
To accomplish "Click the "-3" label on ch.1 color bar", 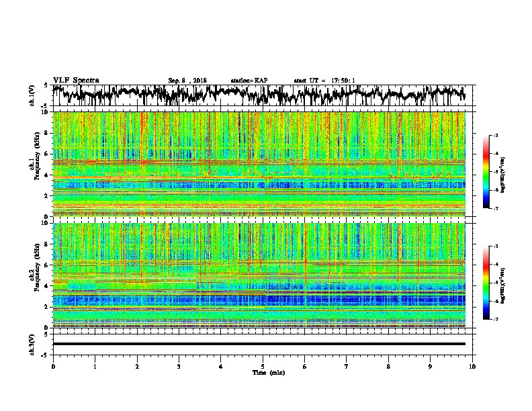I will 496,136.
